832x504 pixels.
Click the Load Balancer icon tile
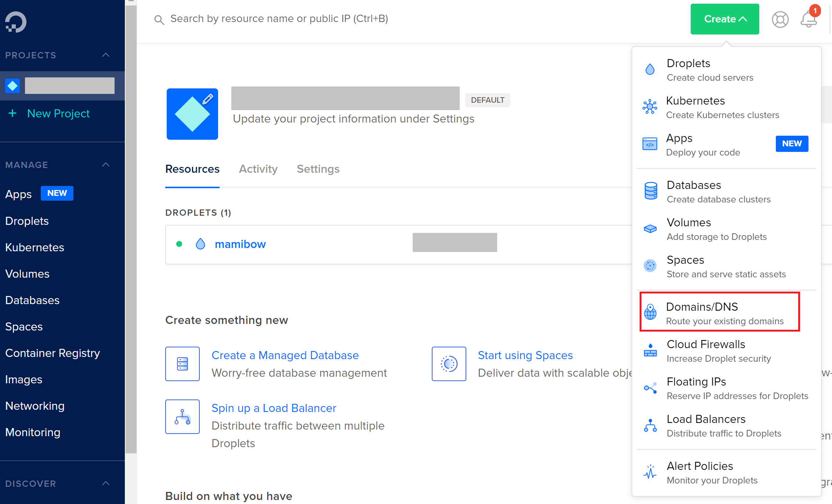[182, 417]
